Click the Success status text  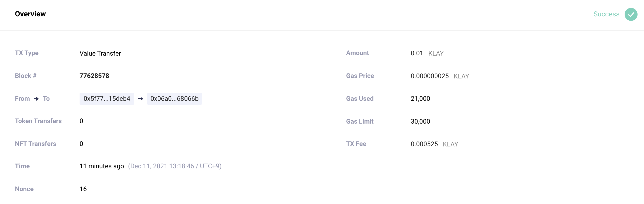(x=606, y=14)
